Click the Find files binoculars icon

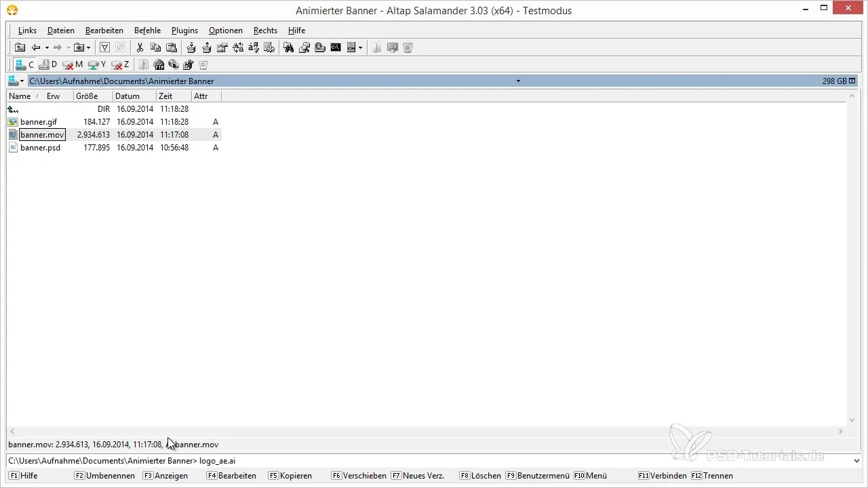click(x=288, y=47)
